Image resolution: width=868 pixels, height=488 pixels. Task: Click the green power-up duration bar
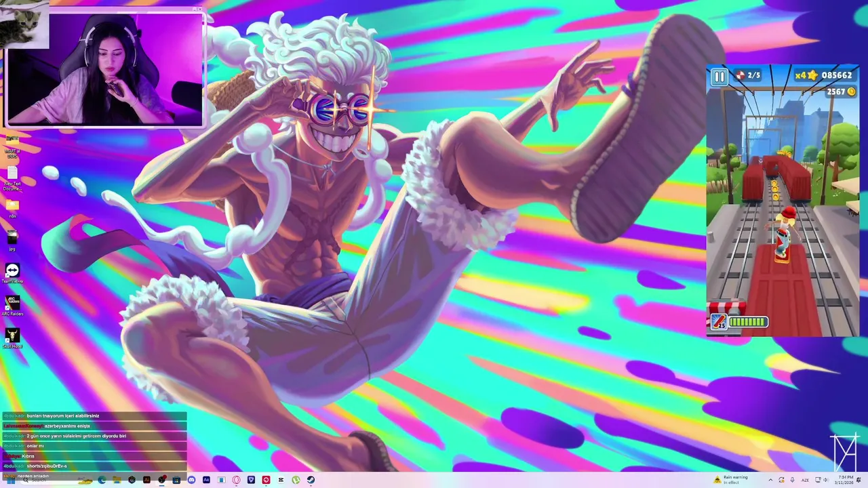(x=749, y=322)
